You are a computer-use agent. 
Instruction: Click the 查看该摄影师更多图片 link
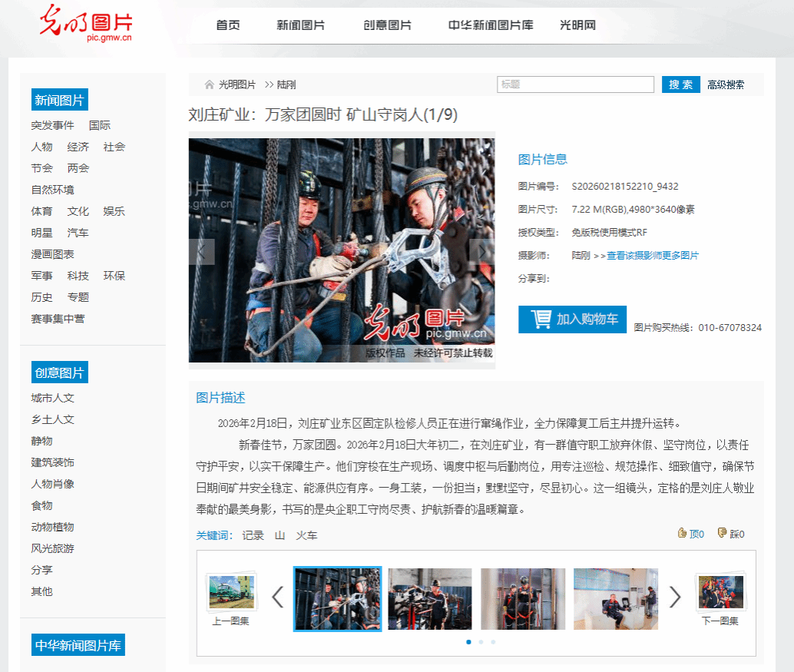click(x=652, y=255)
